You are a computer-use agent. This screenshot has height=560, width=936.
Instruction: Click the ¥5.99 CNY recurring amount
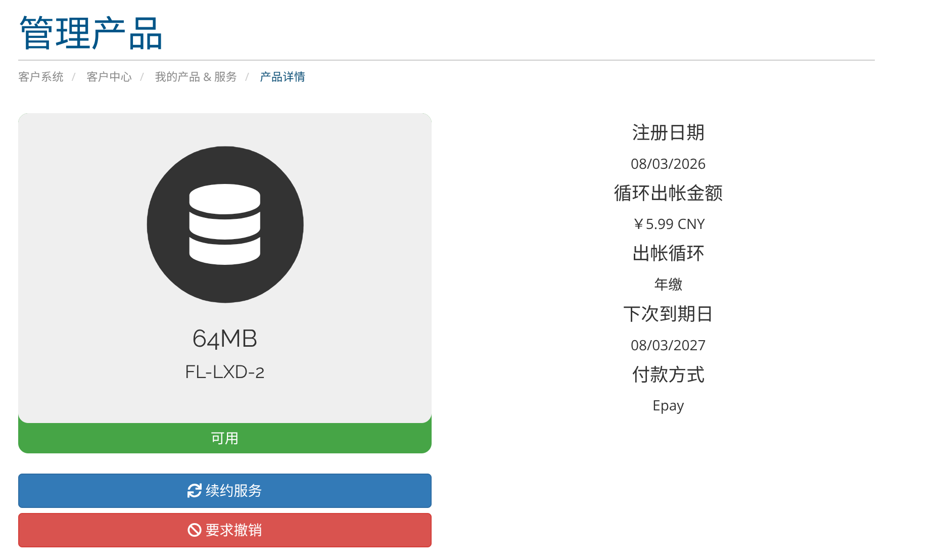pos(668,224)
